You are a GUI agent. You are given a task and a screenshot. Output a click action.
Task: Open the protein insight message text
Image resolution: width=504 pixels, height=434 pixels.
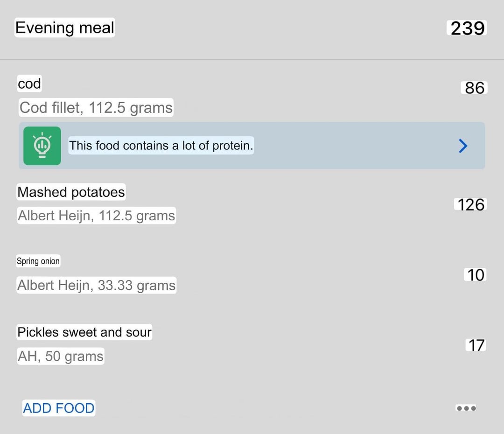pos(161,146)
